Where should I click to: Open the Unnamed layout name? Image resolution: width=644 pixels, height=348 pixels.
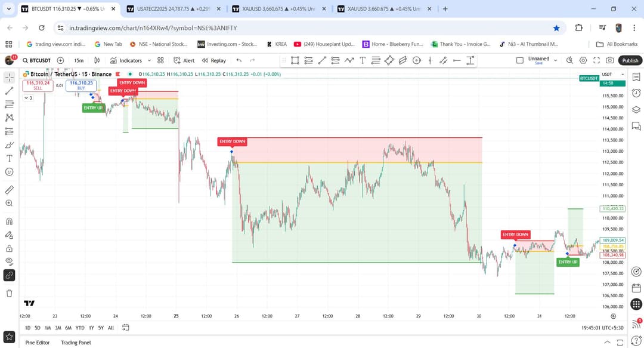pyautogui.click(x=538, y=60)
